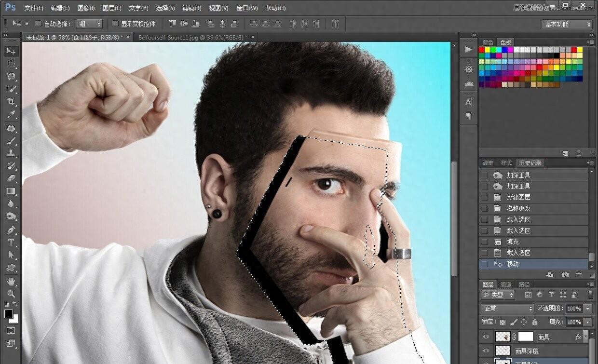This screenshot has width=598, height=364.
Task: Open the 正常 blend mode dropdown
Action: 507,309
